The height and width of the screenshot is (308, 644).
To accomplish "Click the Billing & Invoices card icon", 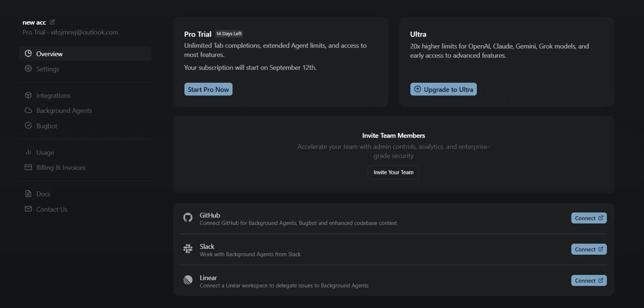I will pyautogui.click(x=28, y=167).
